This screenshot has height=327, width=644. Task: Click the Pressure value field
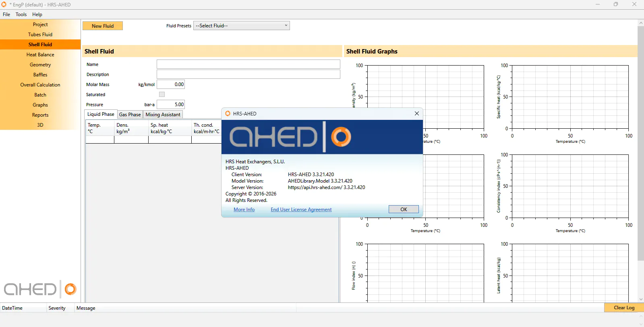pos(171,105)
